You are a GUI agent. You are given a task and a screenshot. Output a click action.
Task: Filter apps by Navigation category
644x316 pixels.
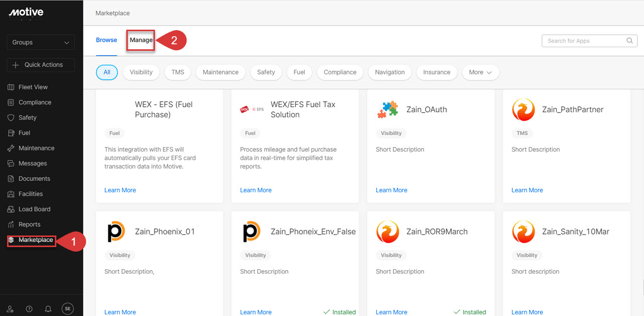[x=390, y=72]
